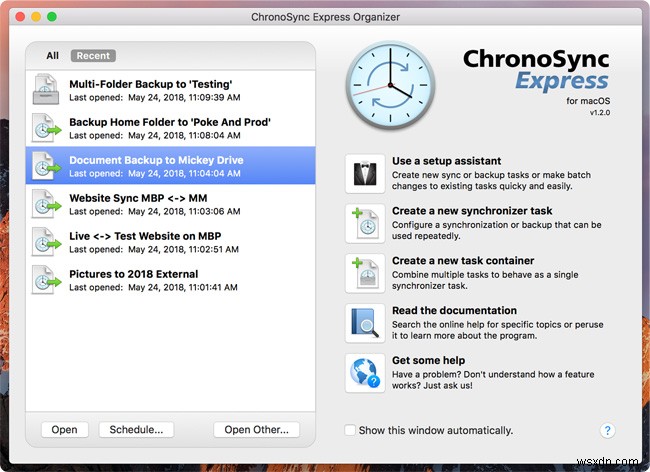Enable Show this window automatically checkbox
This screenshot has width=650, height=472.
pyautogui.click(x=350, y=430)
